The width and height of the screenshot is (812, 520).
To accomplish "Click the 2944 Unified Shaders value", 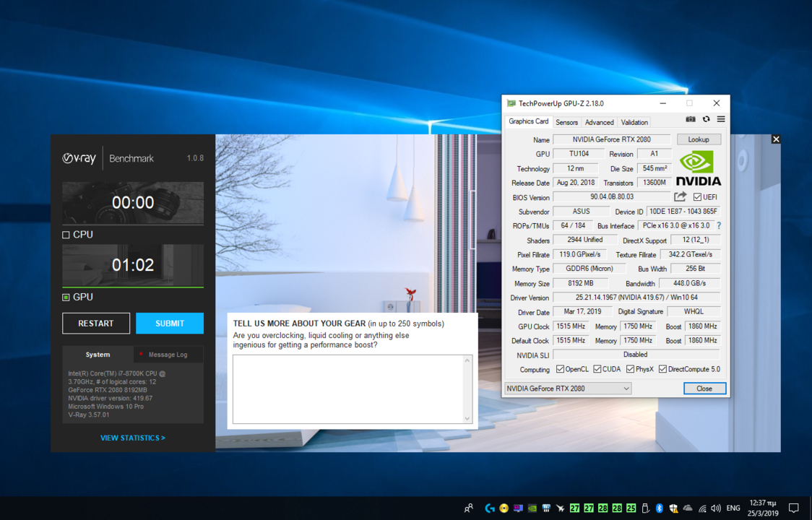I will pos(584,240).
